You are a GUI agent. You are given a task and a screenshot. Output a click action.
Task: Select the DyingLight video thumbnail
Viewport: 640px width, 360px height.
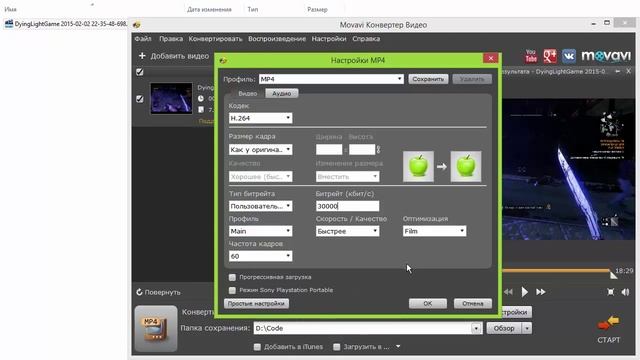tap(171, 98)
